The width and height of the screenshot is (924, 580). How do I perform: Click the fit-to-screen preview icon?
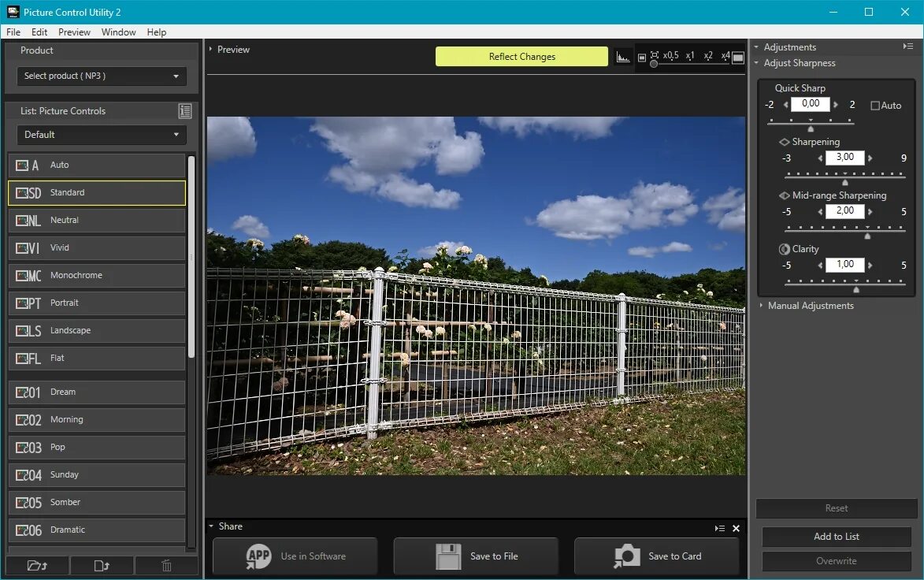pyautogui.click(x=654, y=55)
